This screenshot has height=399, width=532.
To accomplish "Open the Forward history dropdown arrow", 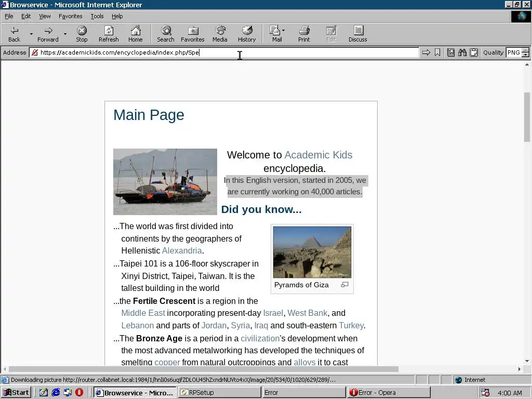I will [x=65, y=34].
